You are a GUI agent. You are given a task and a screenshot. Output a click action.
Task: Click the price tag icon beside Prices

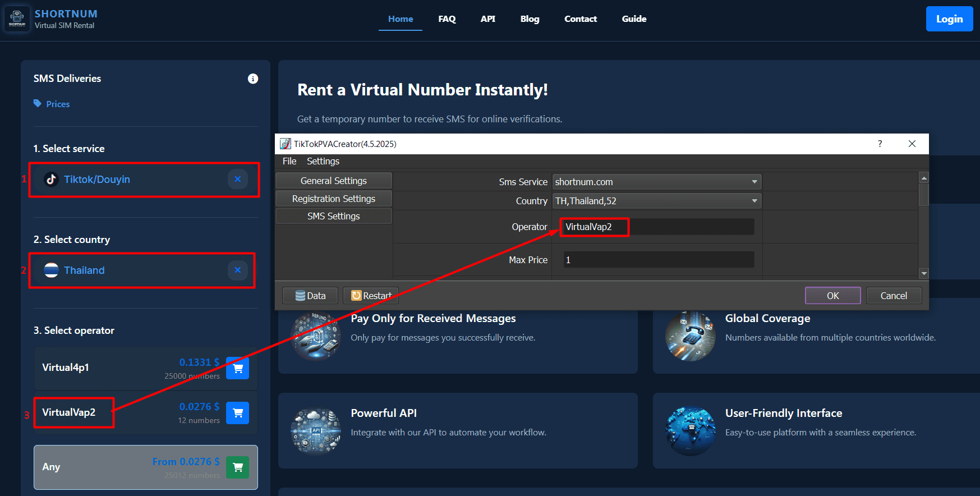[38, 103]
